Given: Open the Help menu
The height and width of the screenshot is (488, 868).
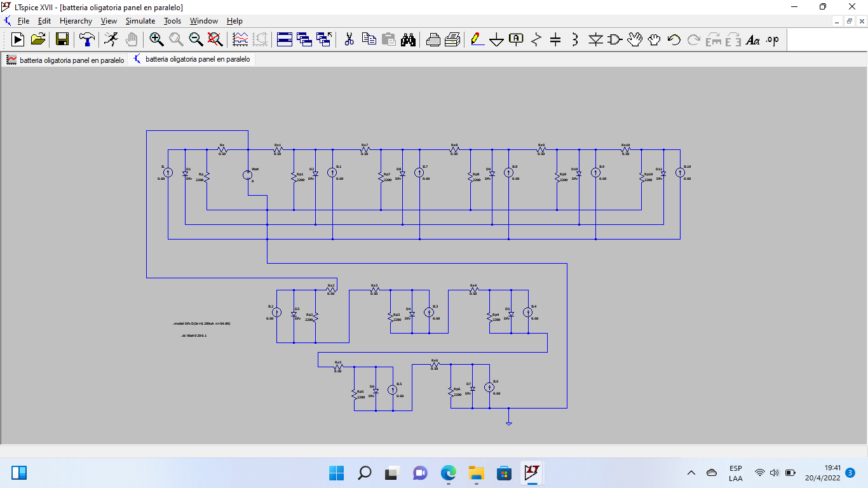Looking at the screenshot, I should pos(234,21).
